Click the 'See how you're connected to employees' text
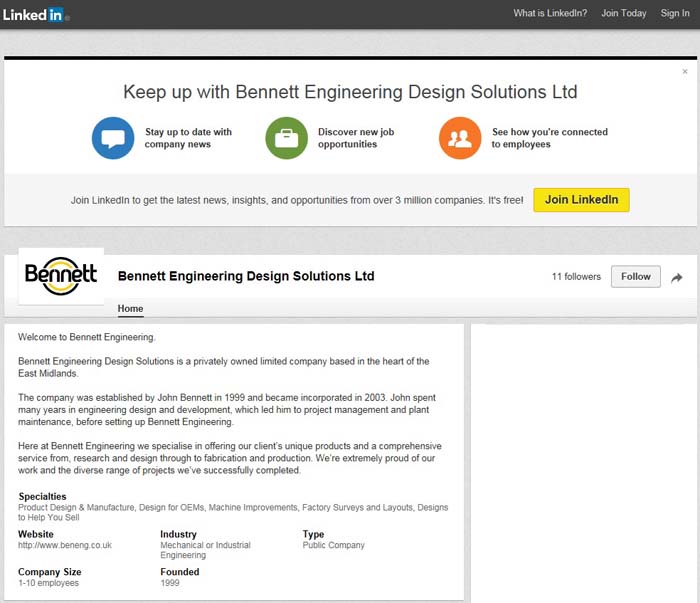The height and width of the screenshot is (603, 700). tap(550, 138)
